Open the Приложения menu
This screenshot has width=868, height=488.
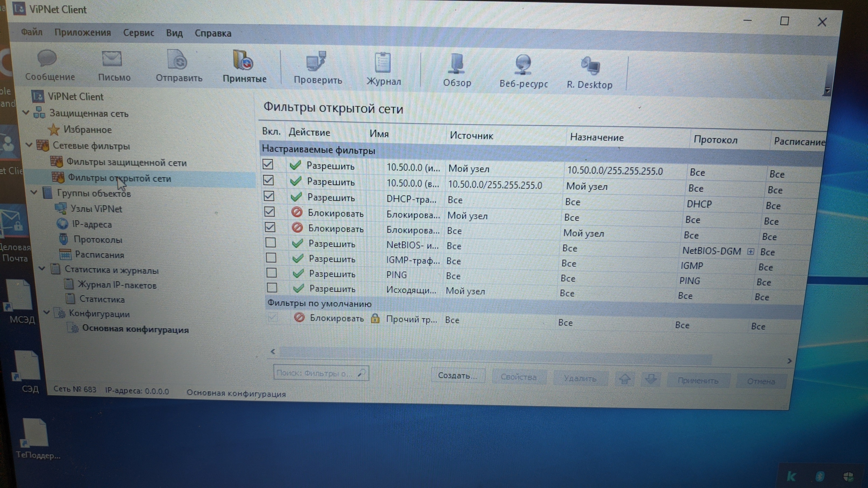tap(83, 32)
